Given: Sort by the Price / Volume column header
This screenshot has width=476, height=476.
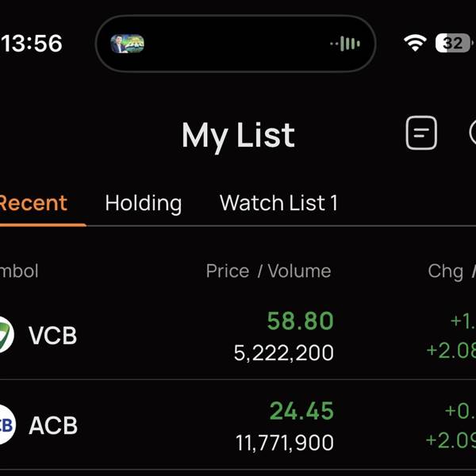Looking at the screenshot, I should click(268, 271).
